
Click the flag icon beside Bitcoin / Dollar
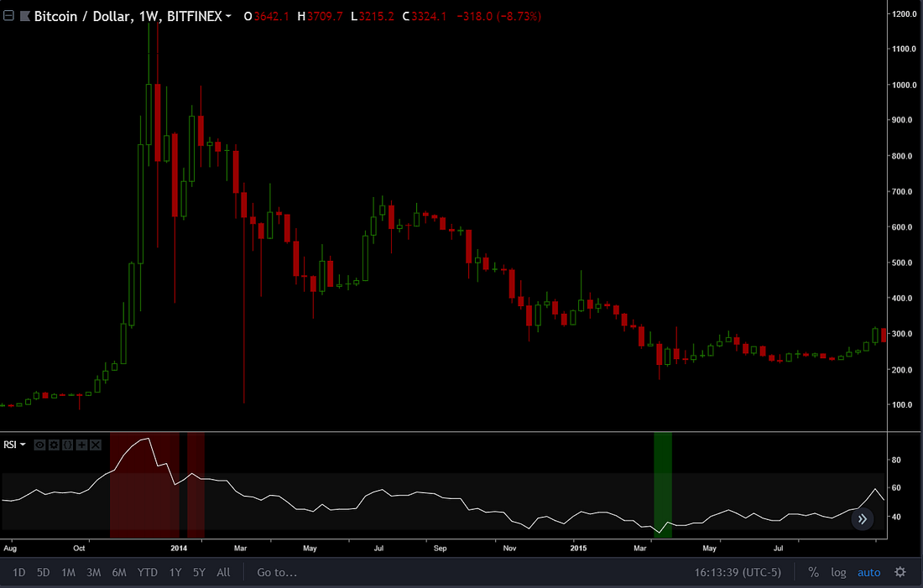coord(24,16)
